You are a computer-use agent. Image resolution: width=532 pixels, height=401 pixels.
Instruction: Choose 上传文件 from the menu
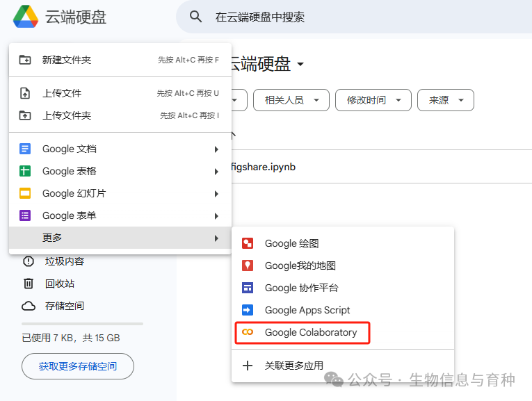coord(120,93)
